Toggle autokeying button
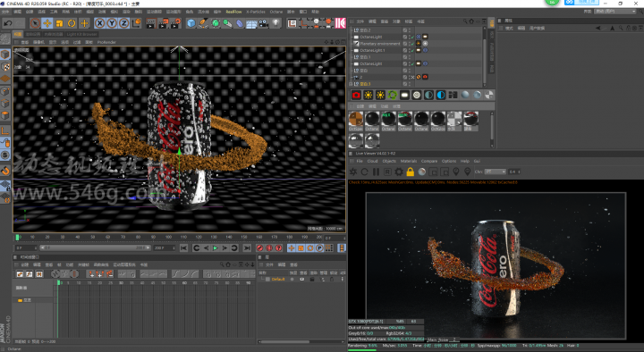Screen dimensions: 644x352 coord(269,248)
